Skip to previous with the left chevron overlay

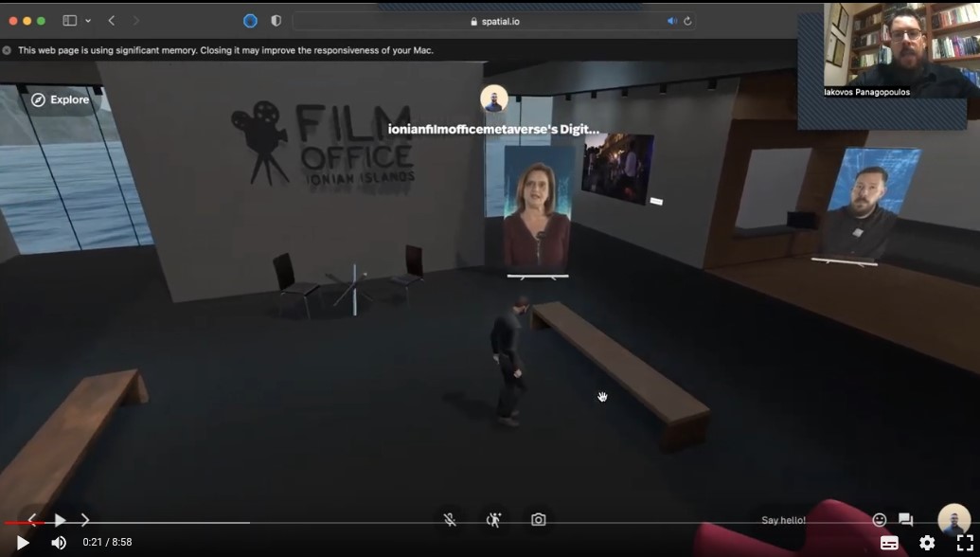pos(32,519)
